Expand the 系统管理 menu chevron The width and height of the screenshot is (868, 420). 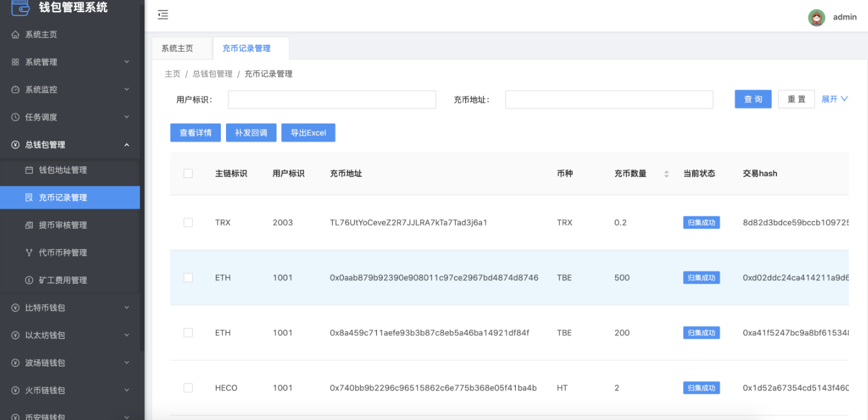pyautogui.click(x=127, y=62)
